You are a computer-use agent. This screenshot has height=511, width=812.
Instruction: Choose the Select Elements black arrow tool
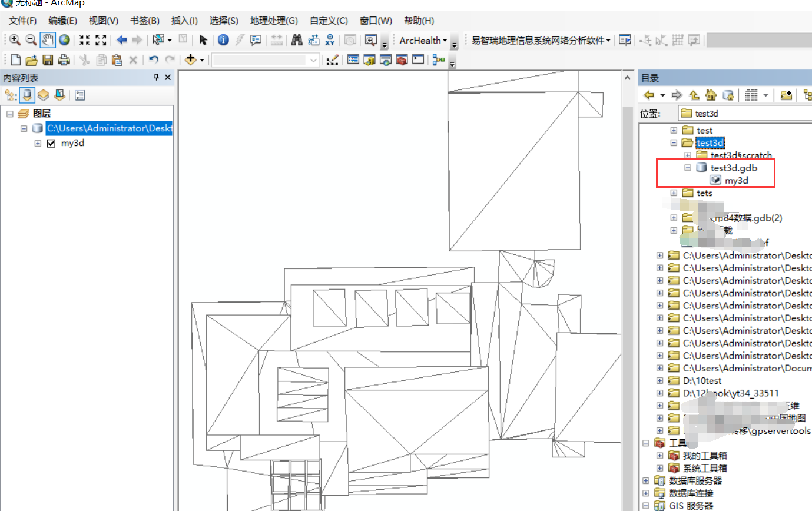(203, 40)
